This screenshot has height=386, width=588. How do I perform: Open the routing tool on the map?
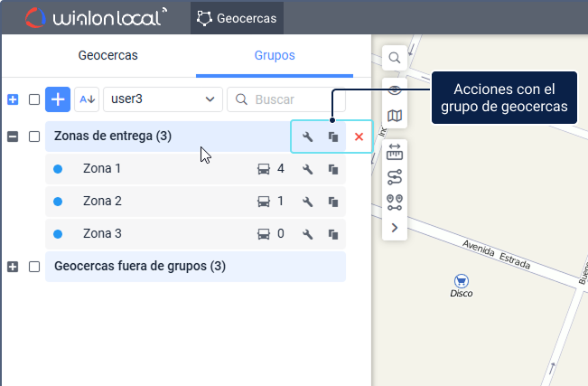pos(395,177)
